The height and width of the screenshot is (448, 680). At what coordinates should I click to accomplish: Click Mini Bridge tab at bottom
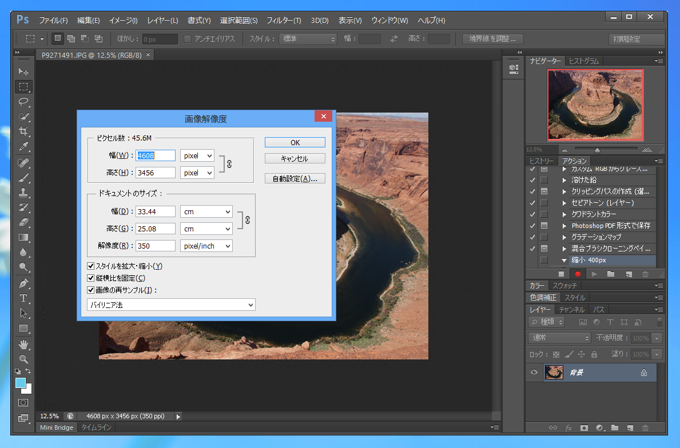[x=56, y=428]
